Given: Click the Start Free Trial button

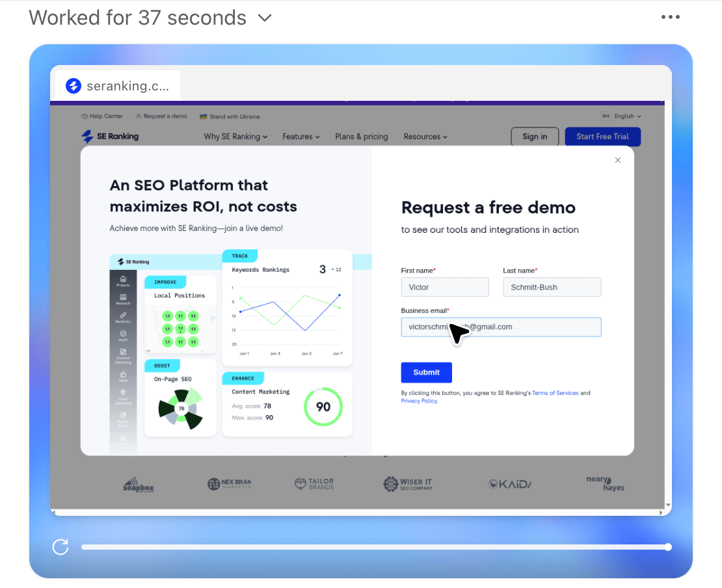Looking at the screenshot, I should 602,137.
